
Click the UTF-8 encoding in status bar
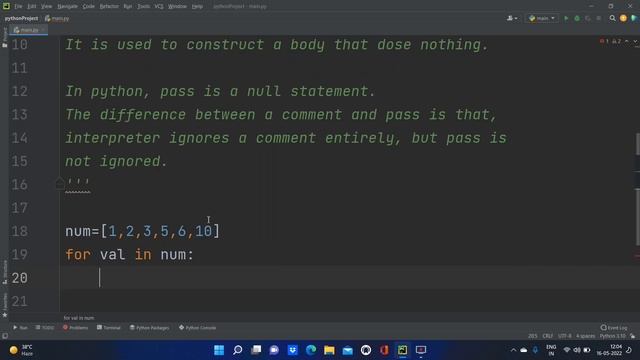(x=564, y=336)
